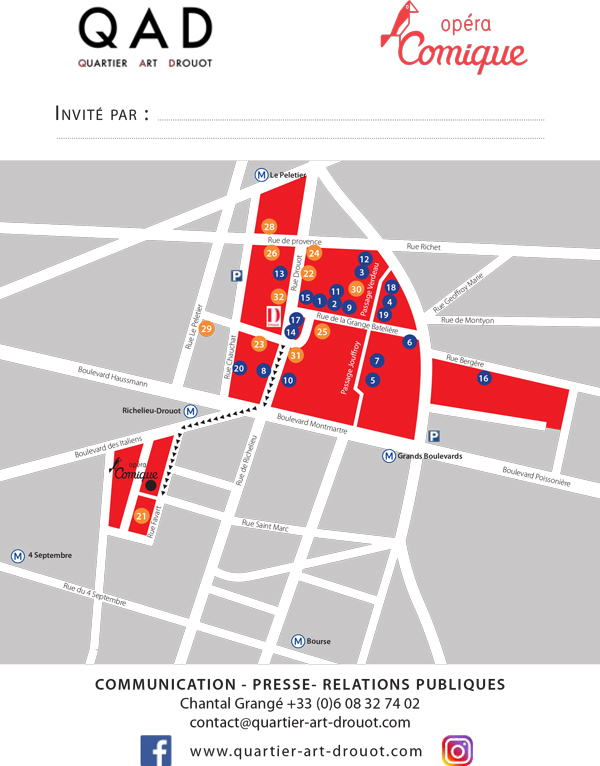Select orange map marker 30

click(356, 289)
